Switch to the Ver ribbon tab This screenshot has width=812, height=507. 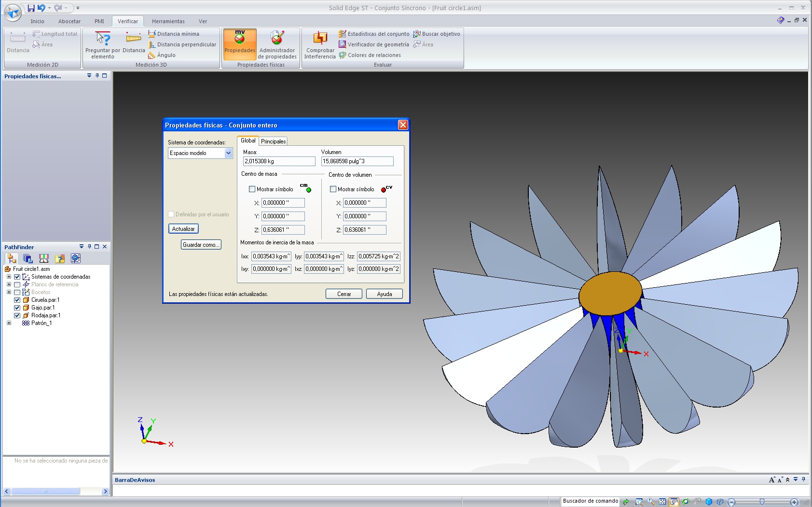pos(203,21)
